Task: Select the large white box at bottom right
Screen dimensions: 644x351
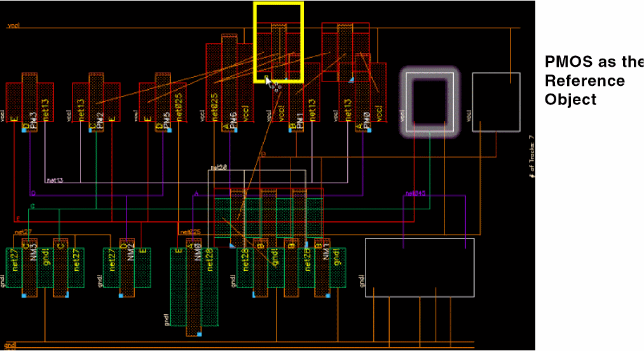Action: (420, 267)
